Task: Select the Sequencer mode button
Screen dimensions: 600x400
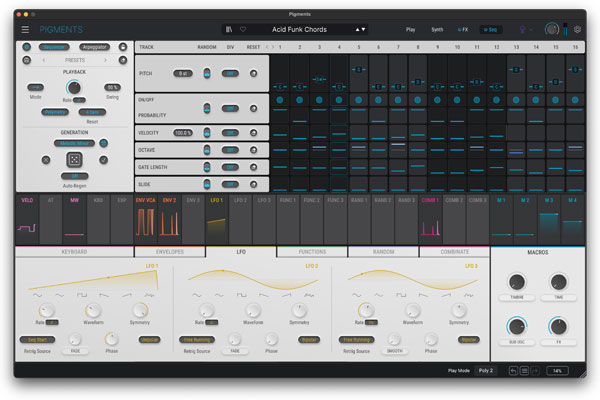Action: pos(54,47)
